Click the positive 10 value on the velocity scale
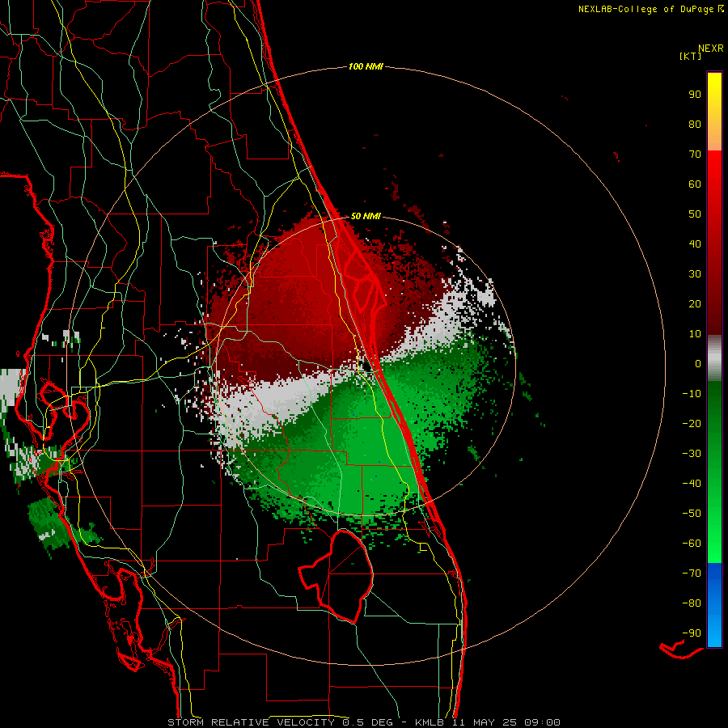Image resolution: width=728 pixels, height=728 pixels. tap(695, 334)
